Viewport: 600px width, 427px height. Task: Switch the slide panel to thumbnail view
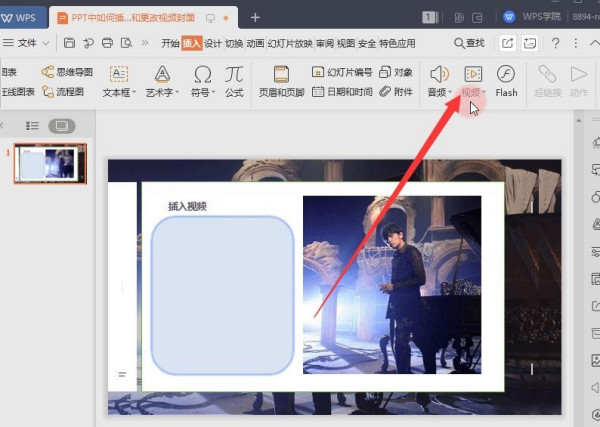click(x=62, y=126)
